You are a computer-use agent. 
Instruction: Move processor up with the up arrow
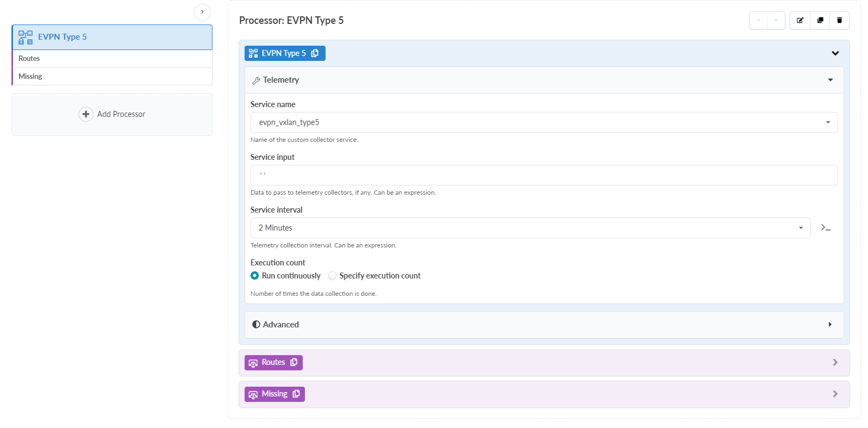(x=776, y=21)
